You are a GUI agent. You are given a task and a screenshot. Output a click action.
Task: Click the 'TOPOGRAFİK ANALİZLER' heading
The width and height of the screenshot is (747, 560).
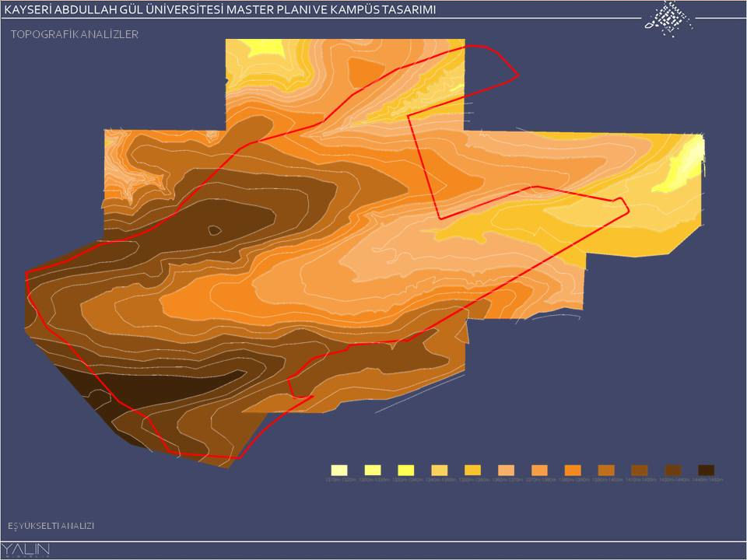[x=75, y=35]
